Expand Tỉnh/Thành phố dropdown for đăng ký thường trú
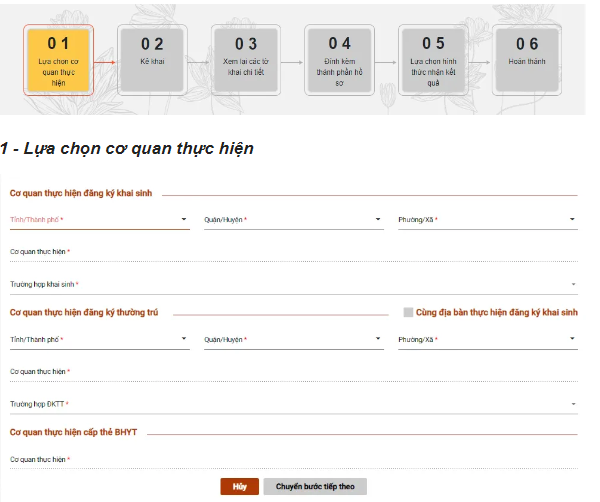The image size is (600, 502). click(99, 339)
